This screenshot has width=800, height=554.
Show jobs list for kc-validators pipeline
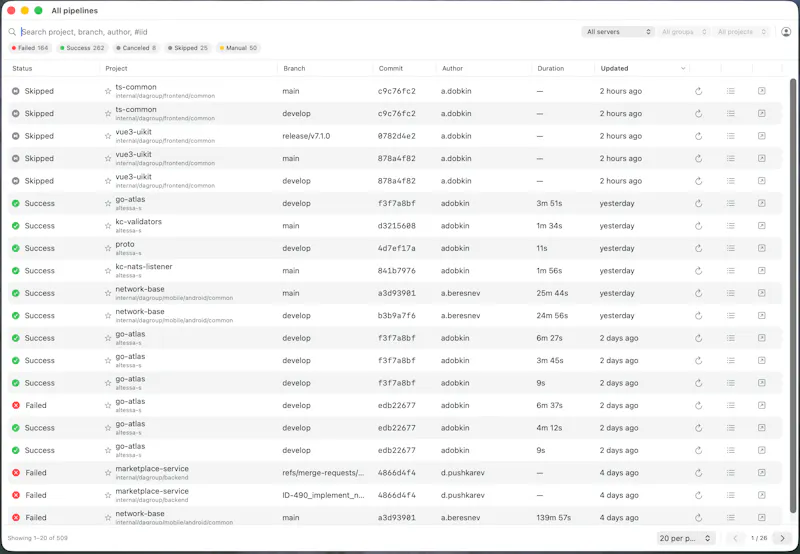tap(731, 226)
